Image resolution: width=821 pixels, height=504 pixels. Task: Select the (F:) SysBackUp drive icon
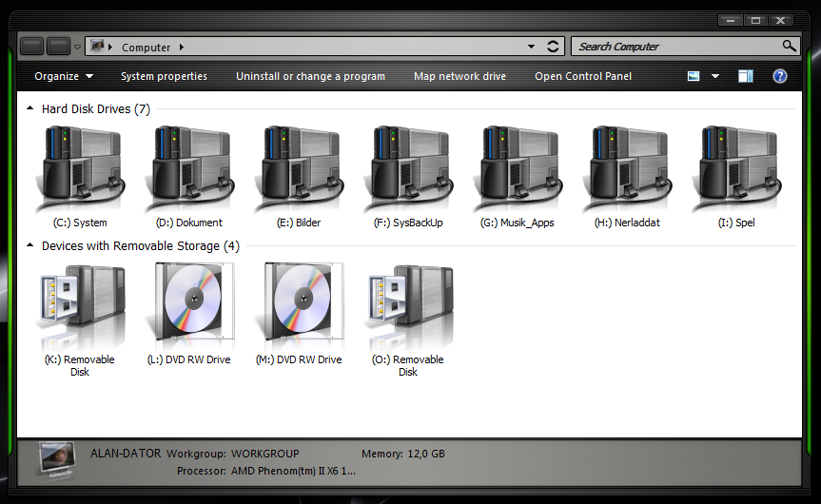coord(408,169)
